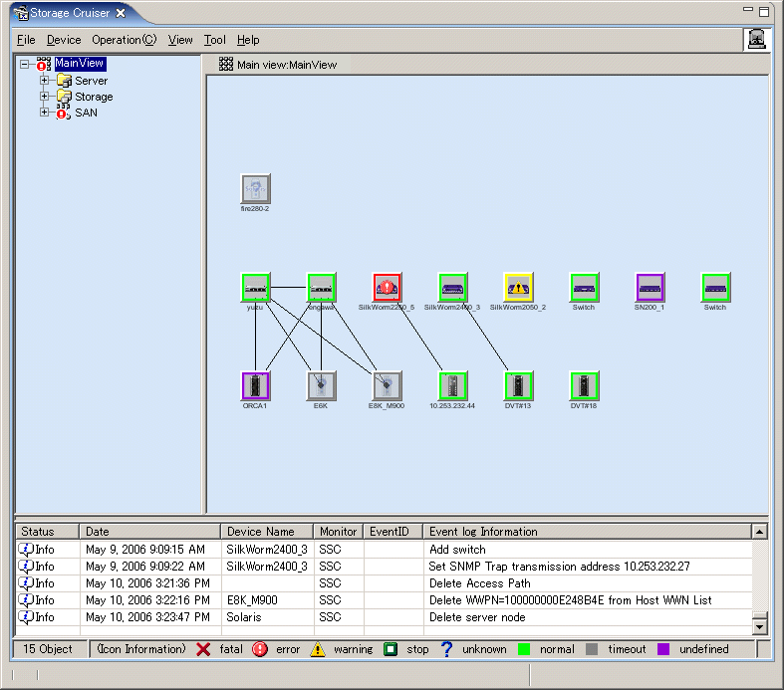Select the Storage Cruiser tab
The image size is (784, 690).
(70, 13)
